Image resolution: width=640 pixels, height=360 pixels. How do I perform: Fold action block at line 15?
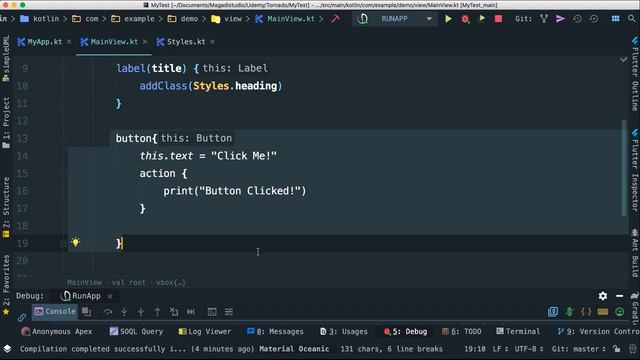(62, 173)
